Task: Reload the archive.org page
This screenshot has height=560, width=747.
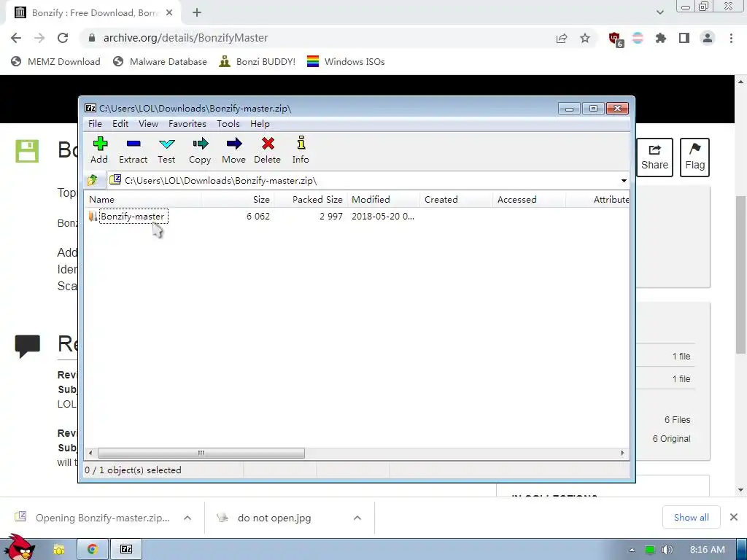Action: click(x=63, y=38)
